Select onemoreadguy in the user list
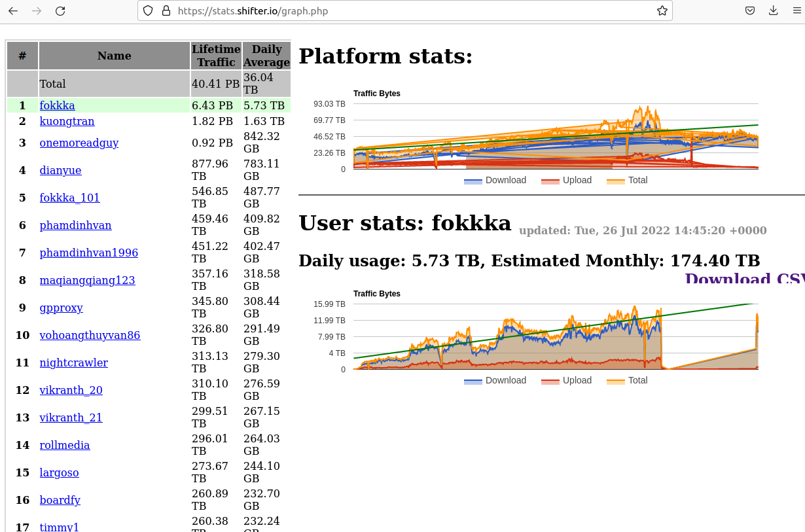805x532 pixels. point(79,143)
